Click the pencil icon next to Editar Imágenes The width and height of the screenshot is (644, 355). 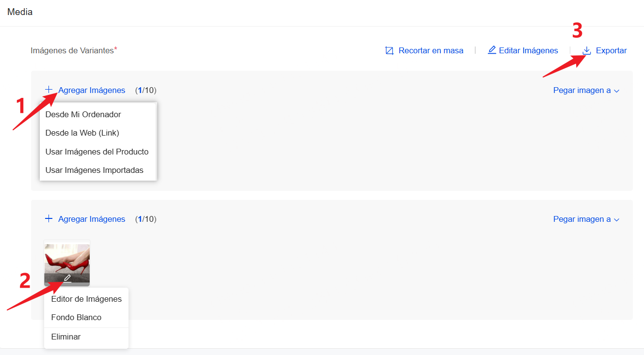coord(492,50)
